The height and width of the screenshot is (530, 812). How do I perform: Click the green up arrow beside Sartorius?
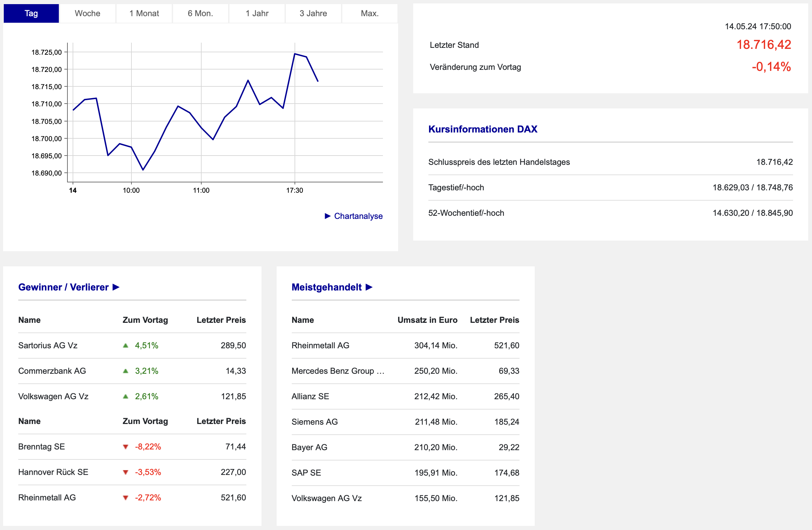coord(126,346)
